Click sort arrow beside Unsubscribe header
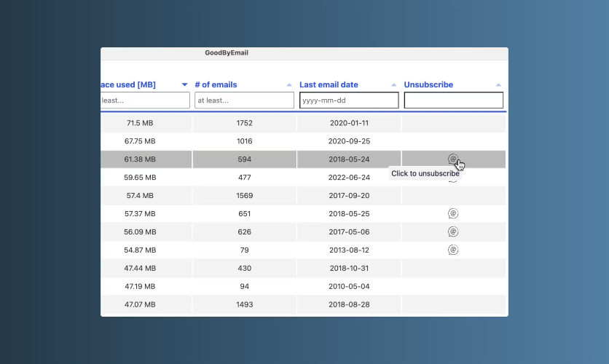This screenshot has height=364, width=609. [x=498, y=85]
